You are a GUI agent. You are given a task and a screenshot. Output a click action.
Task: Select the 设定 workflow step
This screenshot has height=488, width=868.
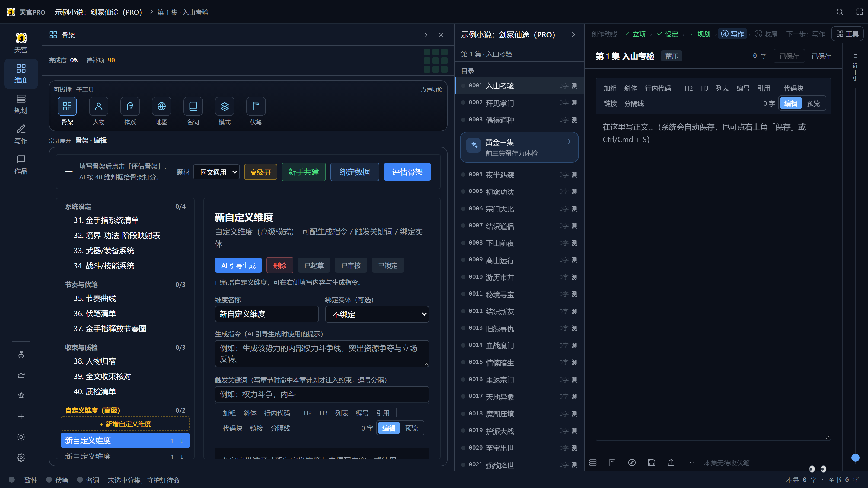[667, 34]
